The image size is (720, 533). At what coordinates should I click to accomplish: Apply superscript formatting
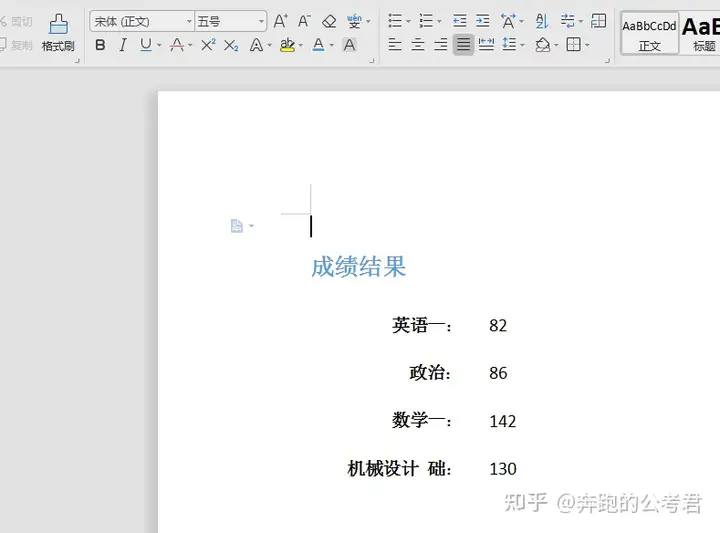[208, 45]
